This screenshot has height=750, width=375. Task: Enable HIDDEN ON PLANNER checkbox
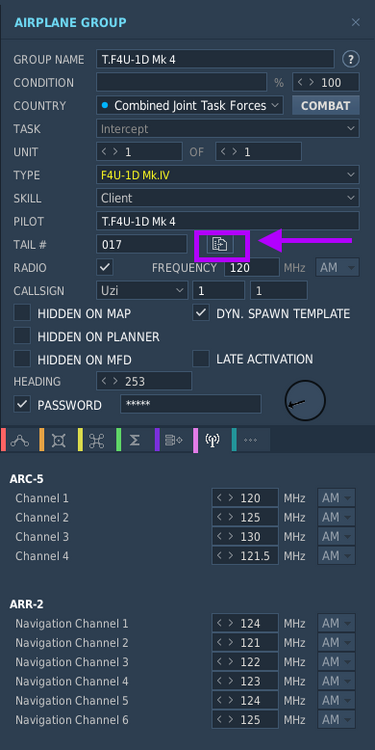[x=22, y=336]
